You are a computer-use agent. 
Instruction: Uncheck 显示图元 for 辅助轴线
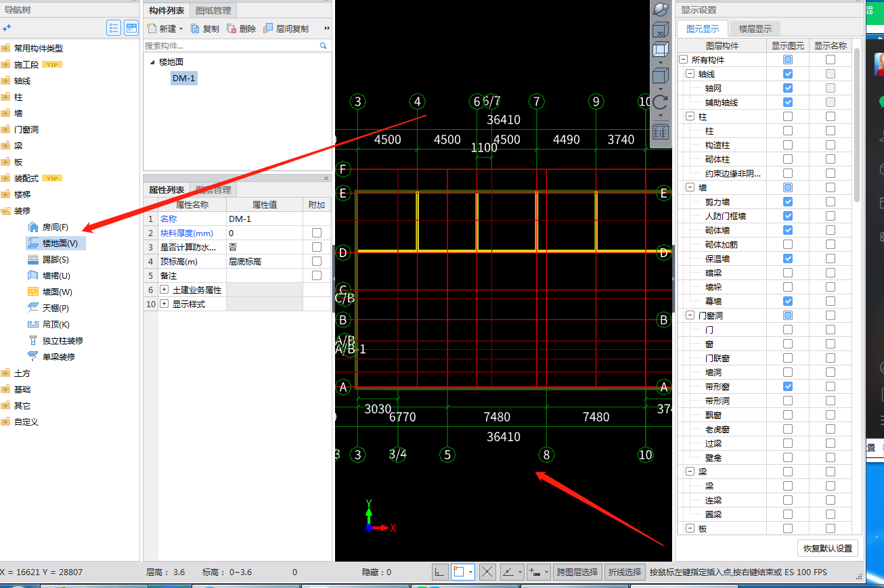788,103
